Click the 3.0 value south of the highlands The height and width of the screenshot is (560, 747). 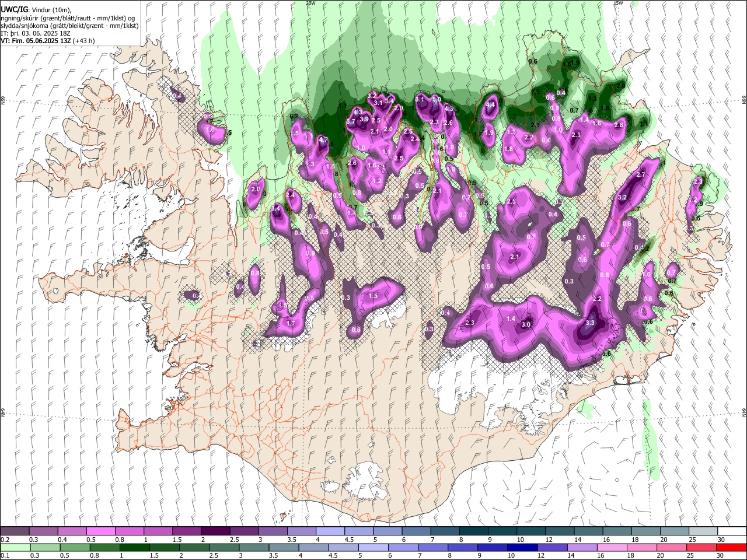coord(526,324)
